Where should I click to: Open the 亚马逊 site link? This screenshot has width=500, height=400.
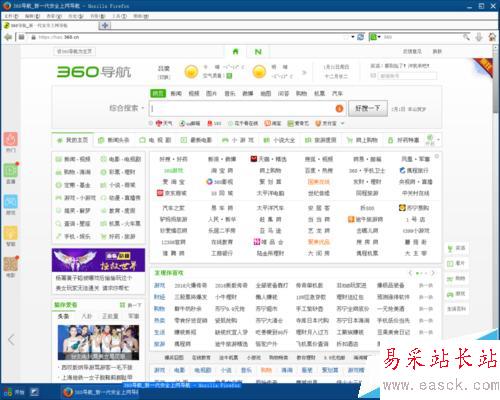point(270,231)
